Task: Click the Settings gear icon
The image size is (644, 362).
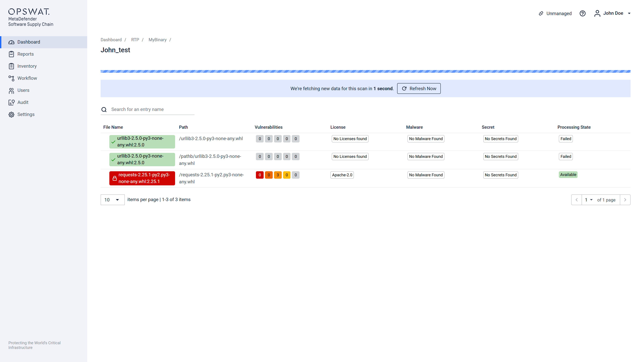Action: coord(11,114)
